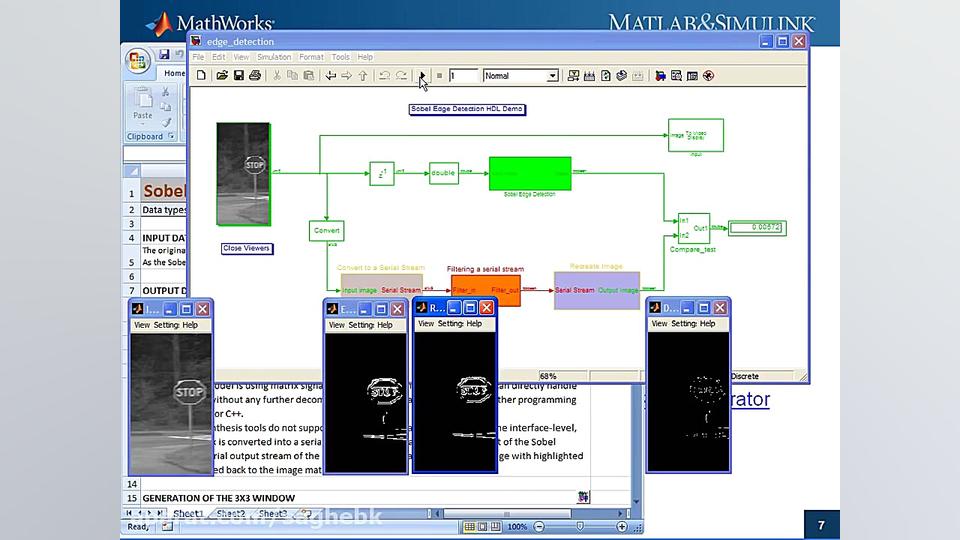The width and height of the screenshot is (960, 540).
Task: Open the File menu in edge_detection window
Action: point(198,57)
